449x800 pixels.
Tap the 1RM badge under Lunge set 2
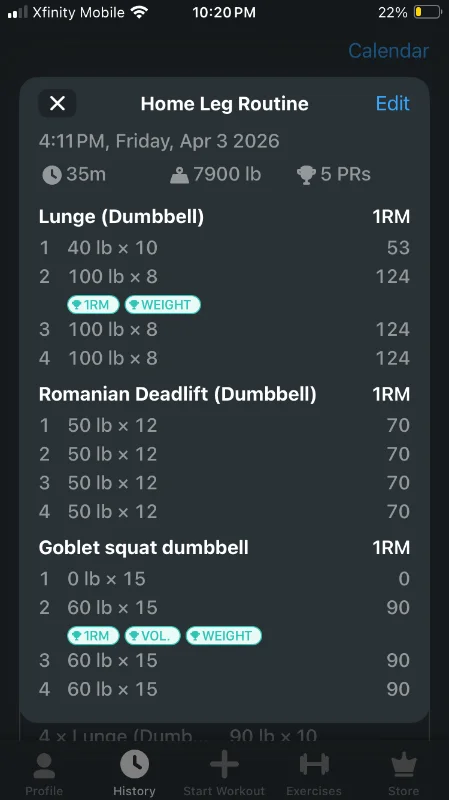[x=93, y=305]
